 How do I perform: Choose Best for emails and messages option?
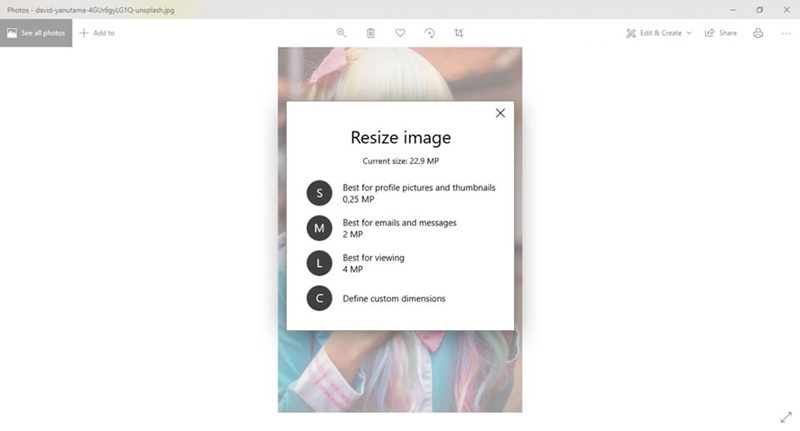click(399, 228)
